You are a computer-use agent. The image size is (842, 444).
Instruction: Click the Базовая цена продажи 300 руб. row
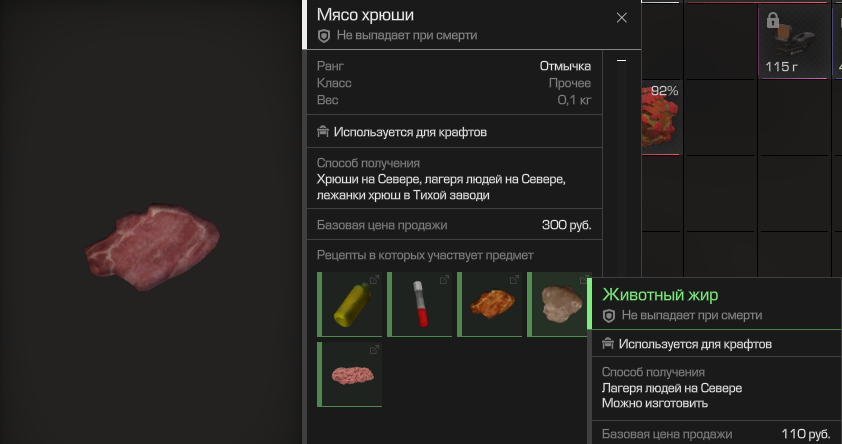(454, 225)
